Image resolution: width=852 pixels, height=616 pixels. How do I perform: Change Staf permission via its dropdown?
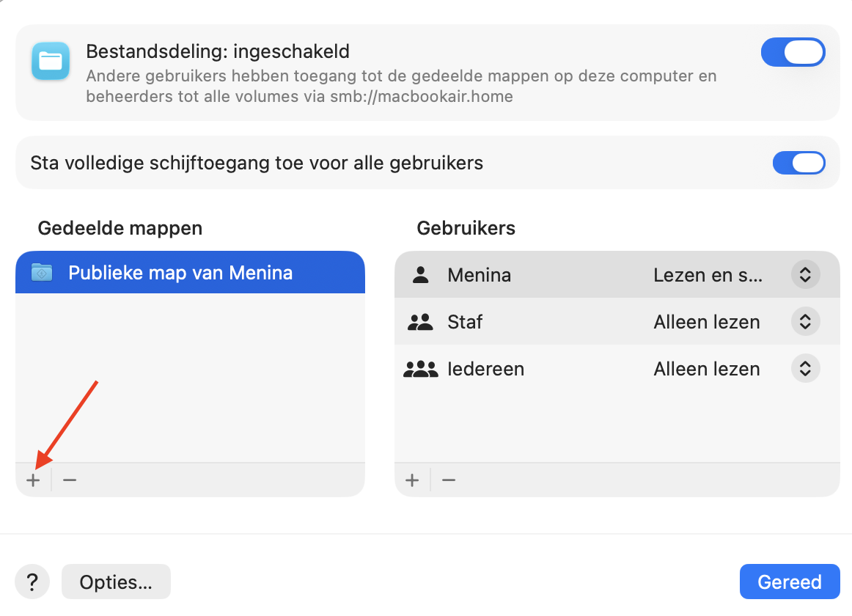pos(805,321)
